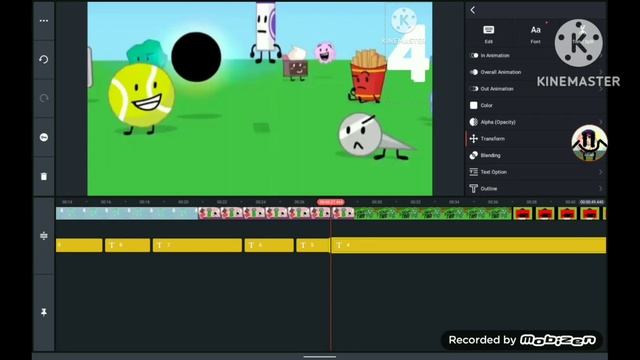Expand Text Option via its right chevron
Image resolution: width=640 pixels, height=360 pixels.
tap(601, 172)
